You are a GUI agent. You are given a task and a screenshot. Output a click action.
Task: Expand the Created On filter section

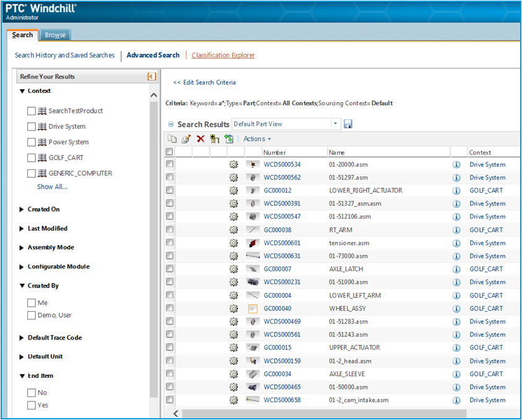click(x=22, y=209)
